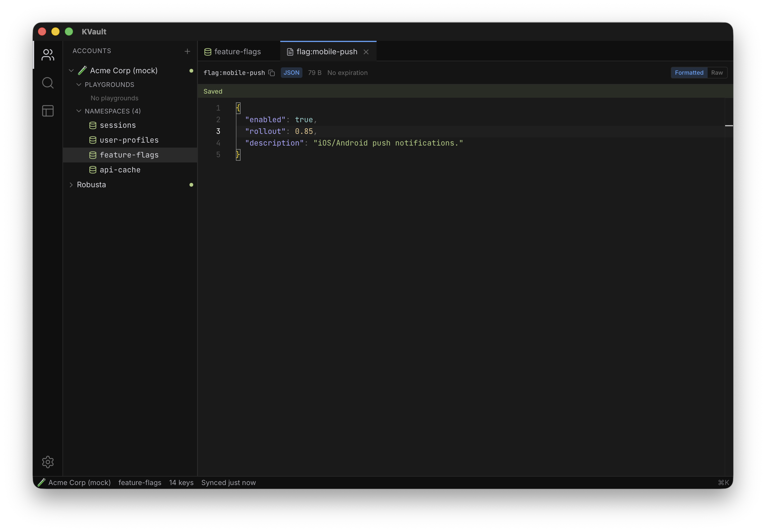766x532 pixels.
Task: Select the Search icon in the sidebar
Action: pos(48,83)
